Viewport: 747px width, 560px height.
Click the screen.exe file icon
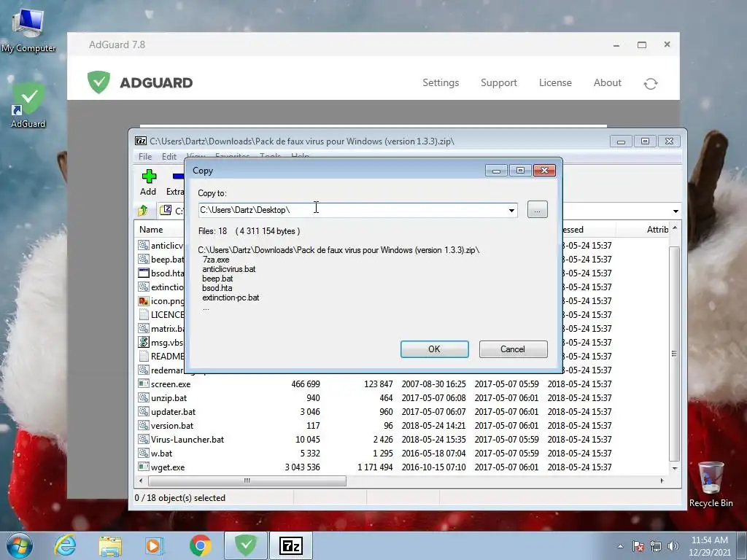coord(144,384)
